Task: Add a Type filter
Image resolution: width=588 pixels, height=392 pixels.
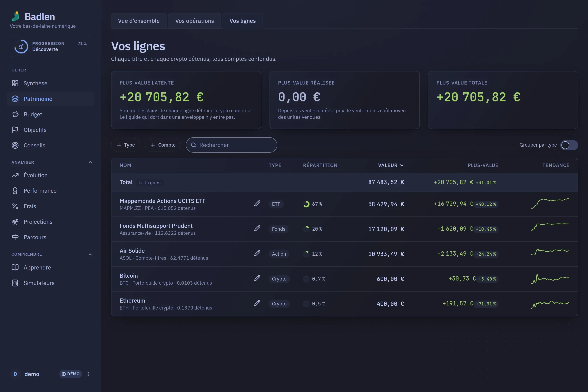Action: (x=126, y=145)
